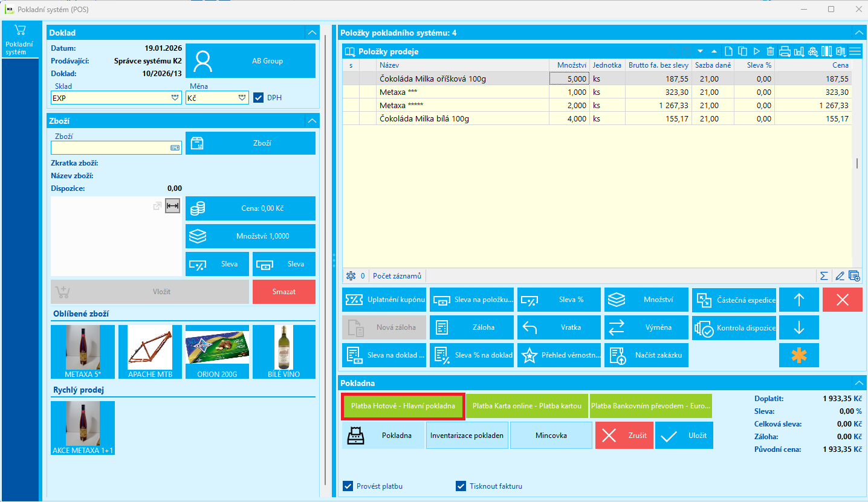
Task: Select Platba Karta online payment option
Action: [x=526, y=406]
